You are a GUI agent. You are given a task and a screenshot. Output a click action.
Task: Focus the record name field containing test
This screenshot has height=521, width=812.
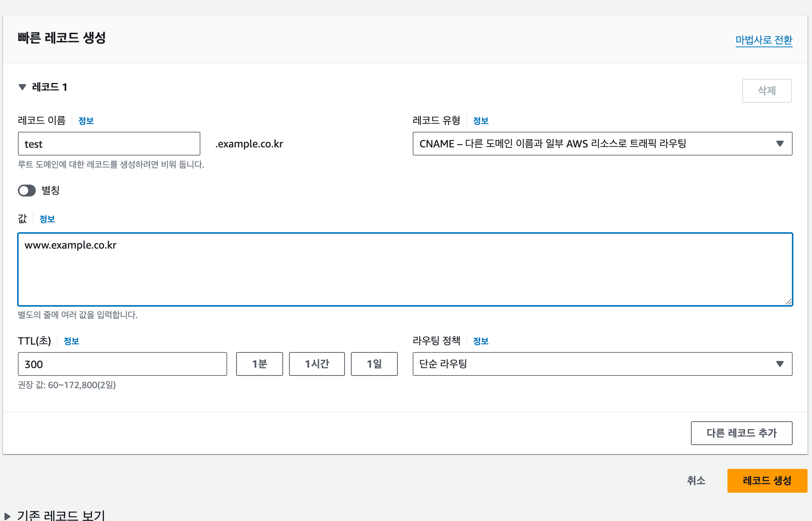[109, 144]
